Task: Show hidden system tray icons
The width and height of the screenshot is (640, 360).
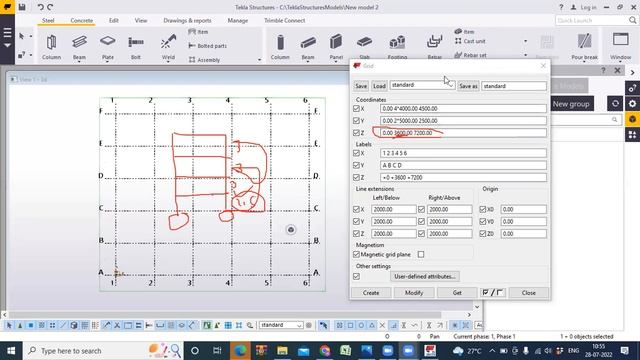Action: [x=492, y=351]
